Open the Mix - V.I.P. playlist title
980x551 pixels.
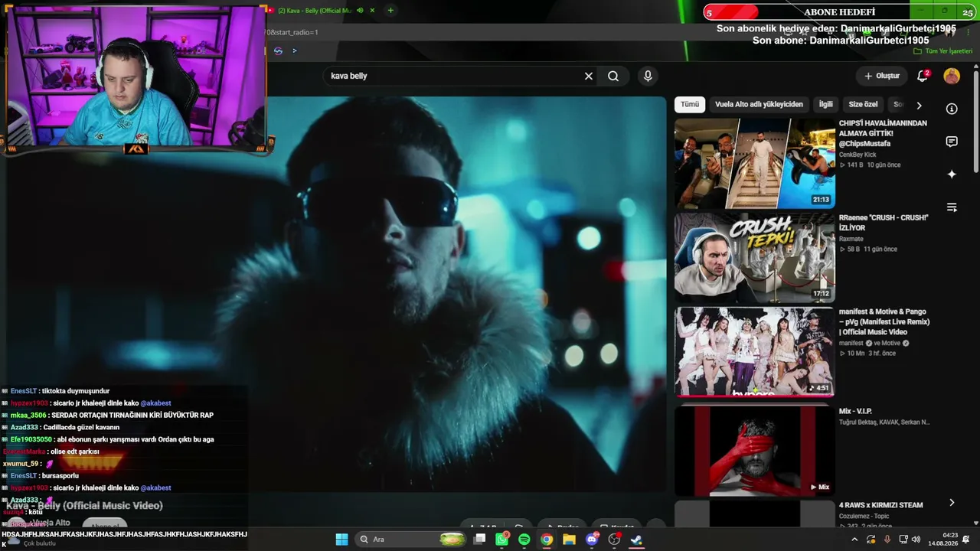pos(855,412)
